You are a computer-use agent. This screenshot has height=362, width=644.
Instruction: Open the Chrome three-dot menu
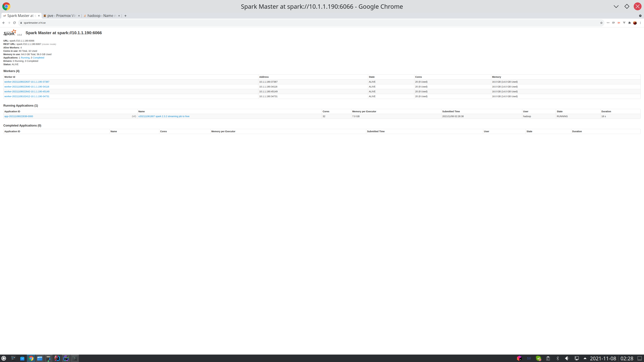pyautogui.click(x=640, y=23)
